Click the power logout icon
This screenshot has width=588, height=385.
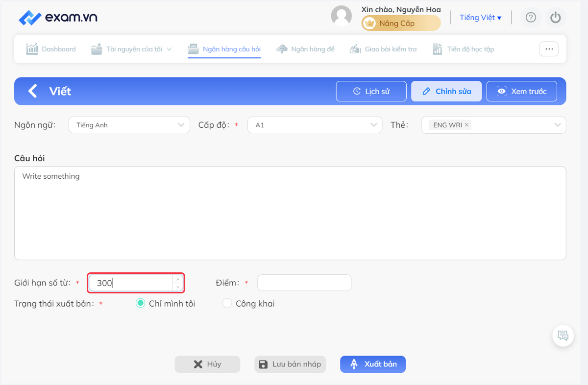pos(555,18)
